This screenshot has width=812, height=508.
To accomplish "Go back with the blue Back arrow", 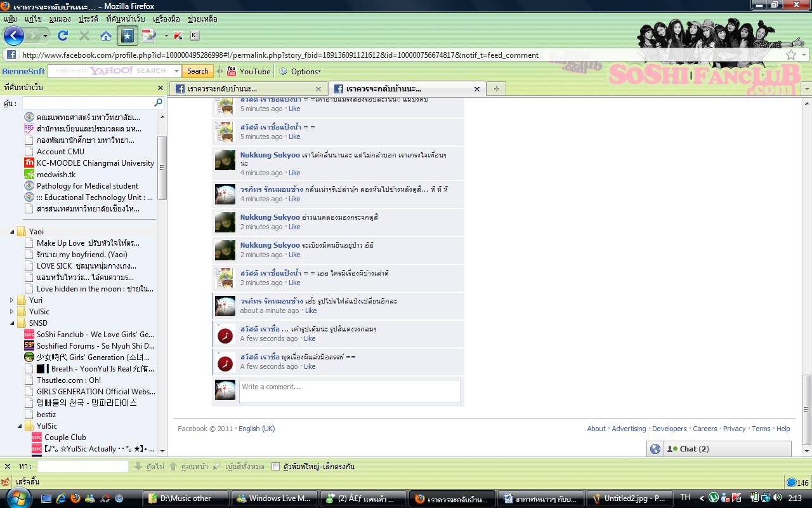I will (14, 36).
